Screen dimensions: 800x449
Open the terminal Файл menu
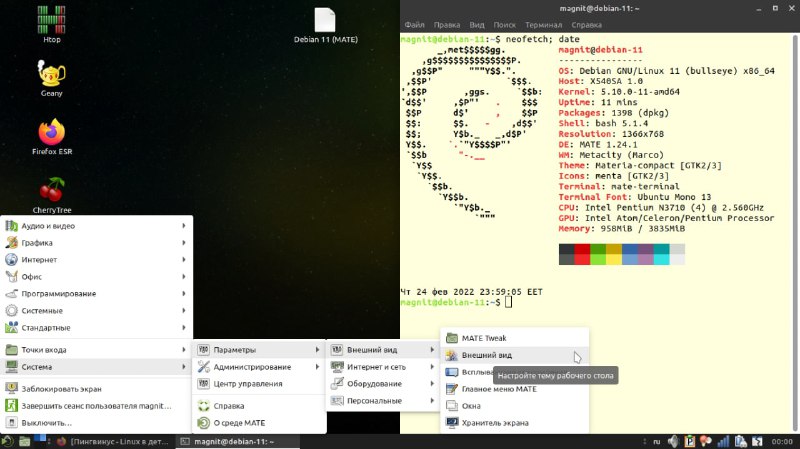click(x=414, y=24)
